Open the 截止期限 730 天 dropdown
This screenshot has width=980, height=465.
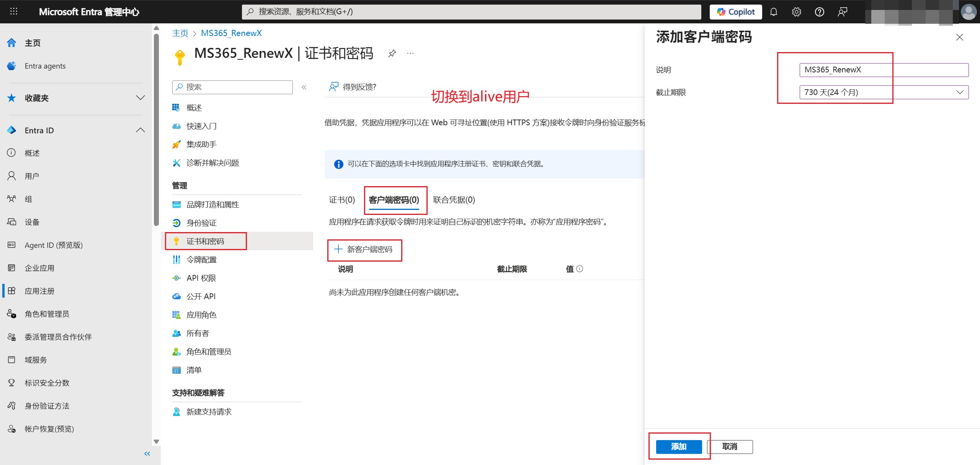884,92
